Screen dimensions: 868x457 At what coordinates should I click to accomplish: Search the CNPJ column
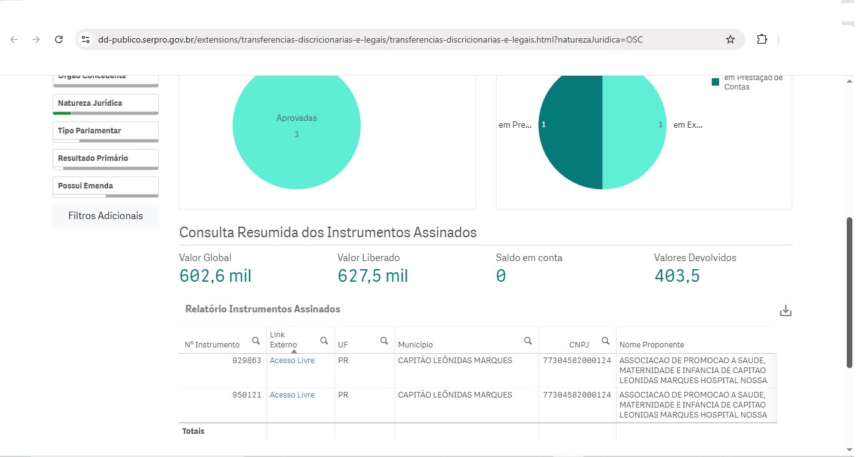pos(605,341)
